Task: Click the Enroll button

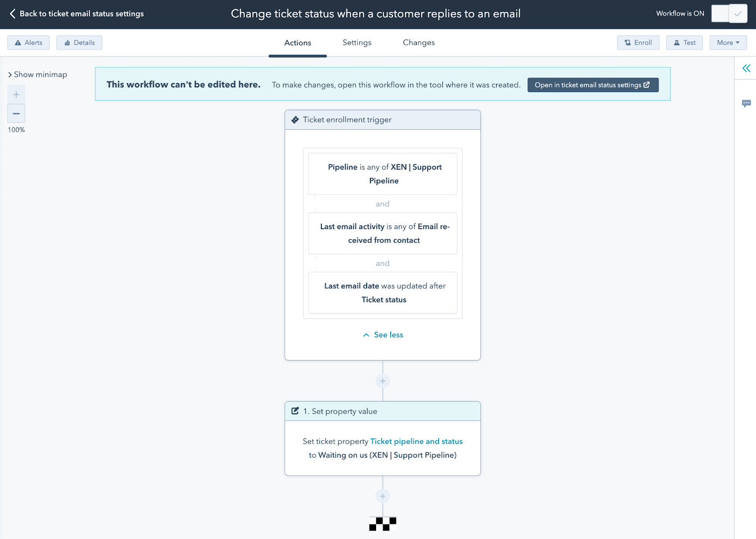Action: point(638,43)
